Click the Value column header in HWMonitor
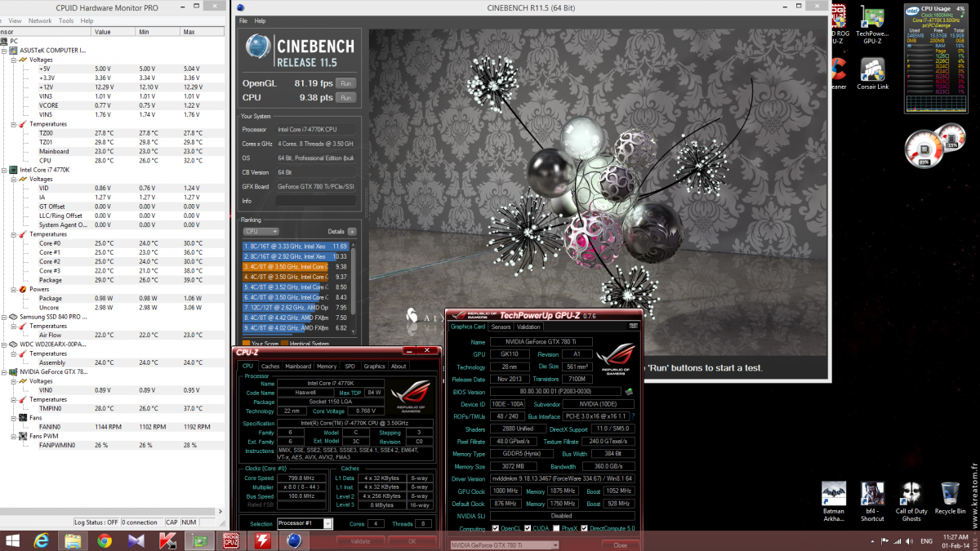Screen dimensions: 980x551 (x=114, y=32)
